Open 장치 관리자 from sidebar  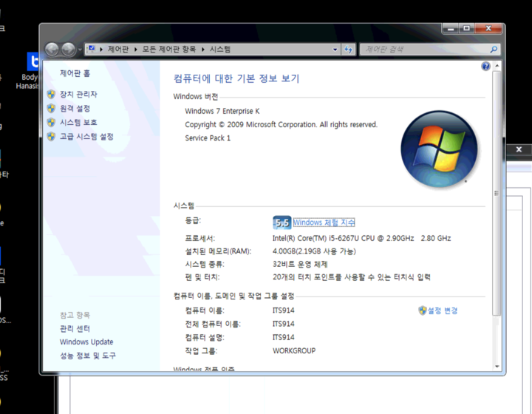[78, 95]
